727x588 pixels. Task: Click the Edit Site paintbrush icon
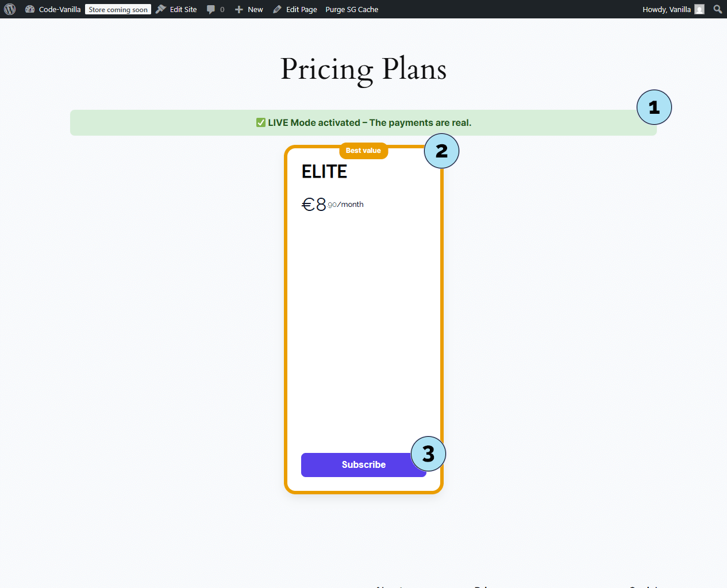coord(161,9)
